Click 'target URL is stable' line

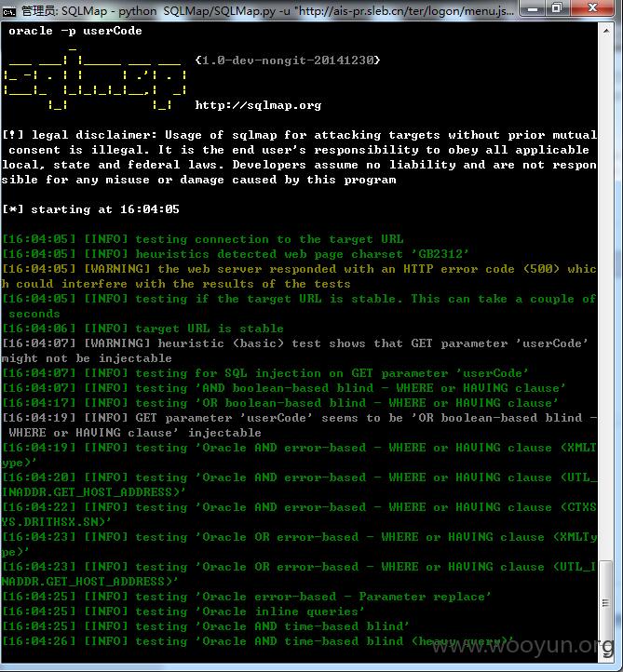point(142,329)
